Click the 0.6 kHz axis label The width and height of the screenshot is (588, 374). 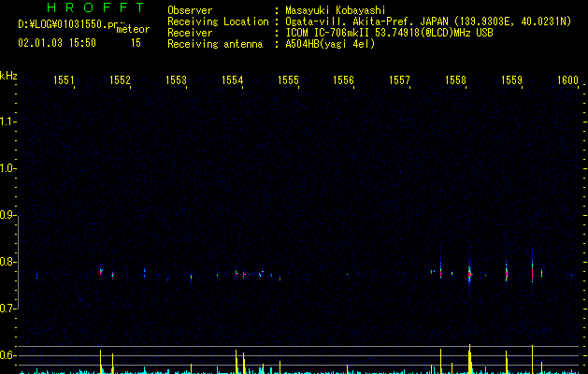[8, 355]
